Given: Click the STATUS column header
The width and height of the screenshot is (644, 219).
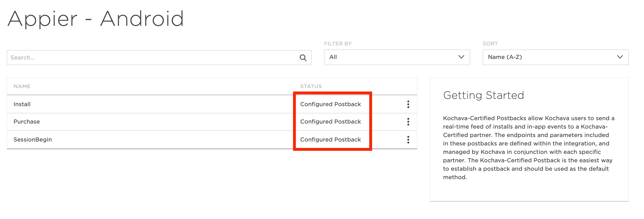Looking at the screenshot, I should (311, 86).
